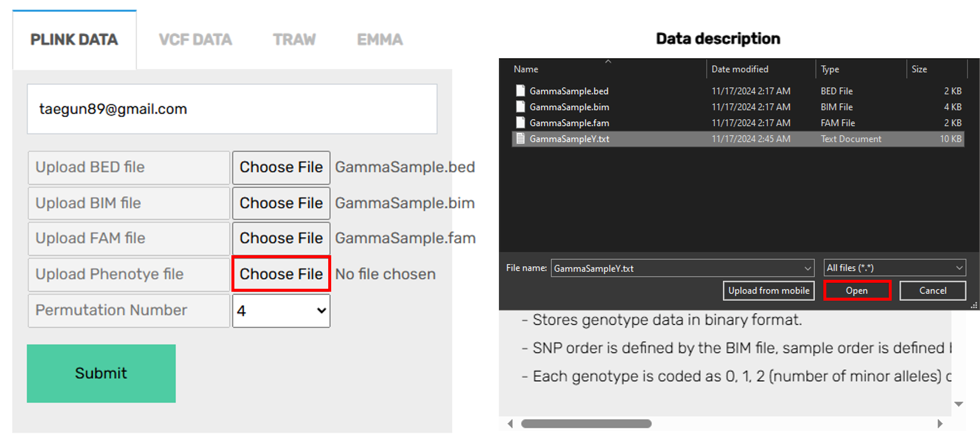The image size is (980, 448).
Task: Switch to the VCF DATA tab
Action: 195,40
